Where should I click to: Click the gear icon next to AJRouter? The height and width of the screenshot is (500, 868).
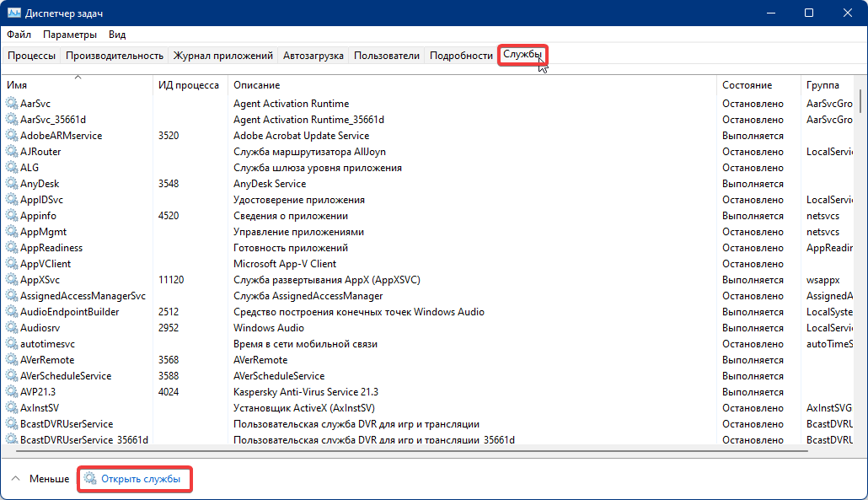pyautogui.click(x=12, y=151)
